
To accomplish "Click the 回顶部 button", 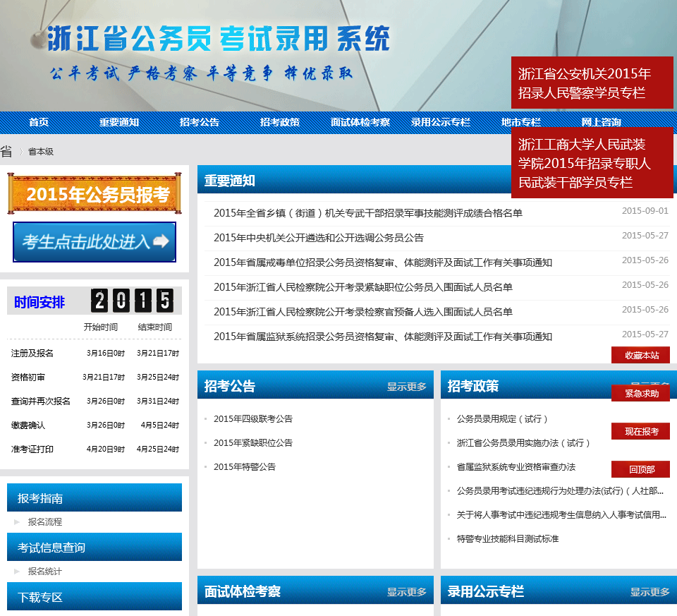I will (x=641, y=469).
